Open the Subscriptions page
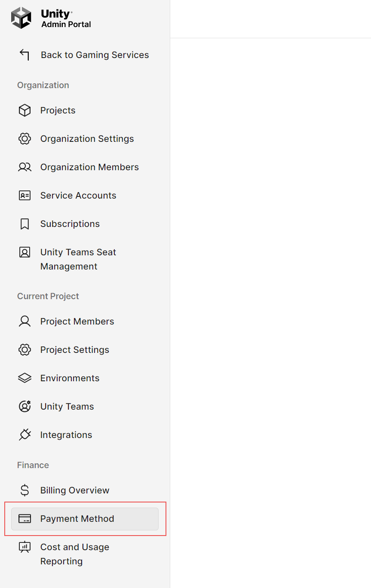 pos(85,224)
